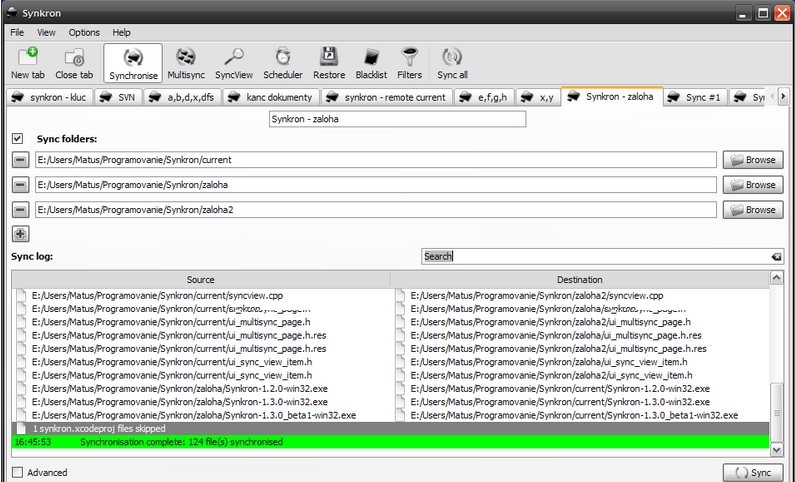
Task: Click the Synkron/current path field
Action: (x=376, y=160)
